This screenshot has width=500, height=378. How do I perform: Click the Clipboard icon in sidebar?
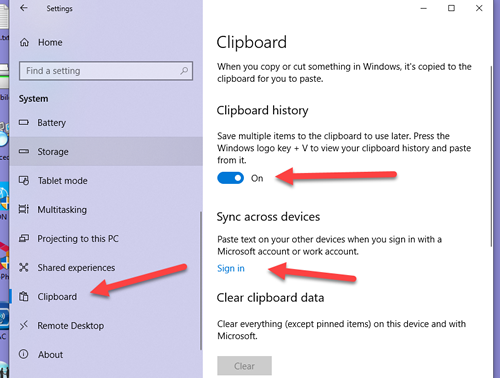tap(24, 296)
